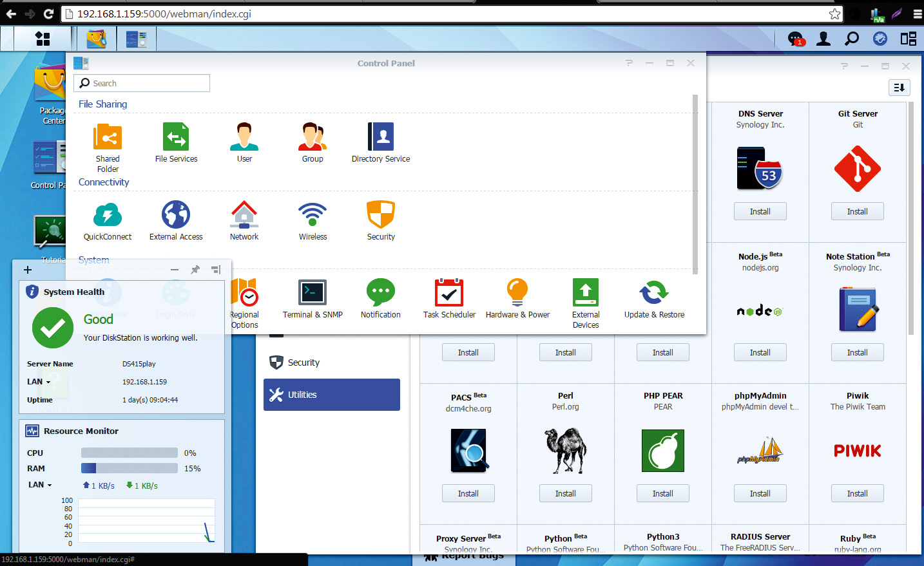Image resolution: width=924 pixels, height=566 pixels.
Task: Open the Chrome menu button
Action: pyautogui.click(x=918, y=14)
